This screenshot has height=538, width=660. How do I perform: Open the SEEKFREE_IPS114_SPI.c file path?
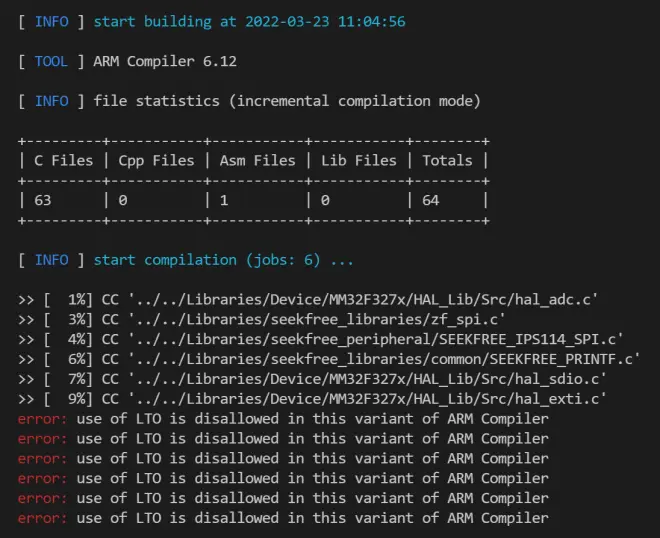[375, 339]
